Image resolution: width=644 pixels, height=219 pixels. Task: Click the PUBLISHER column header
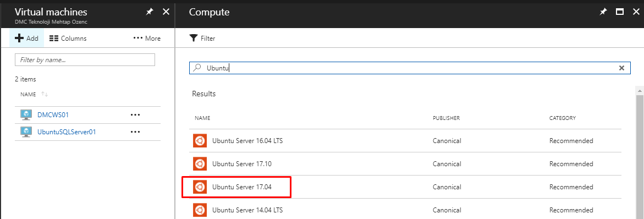click(x=446, y=118)
